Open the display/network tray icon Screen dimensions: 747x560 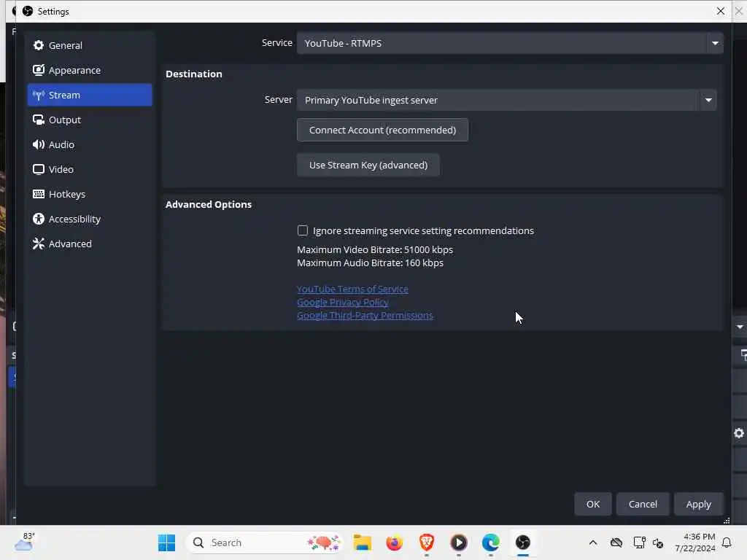click(x=639, y=542)
